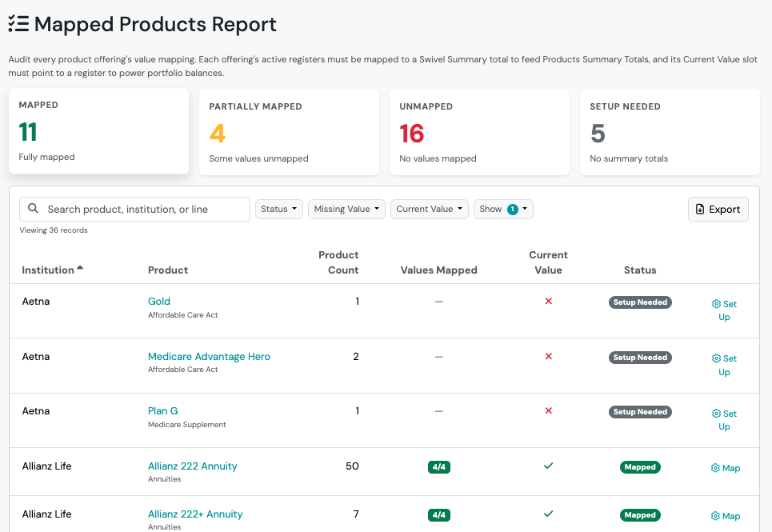The width and height of the screenshot is (772, 532).
Task: Sort by the Values Mapped column header
Action: tap(438, 270)
